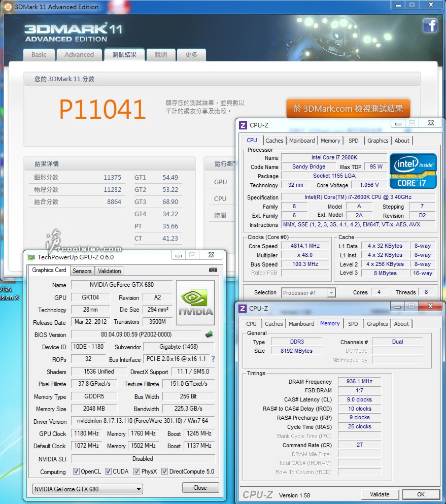The image size is (446, 504).
Task: Open Mainboard tab in lower CPU-Z window
Action: (x=301, y=324)
